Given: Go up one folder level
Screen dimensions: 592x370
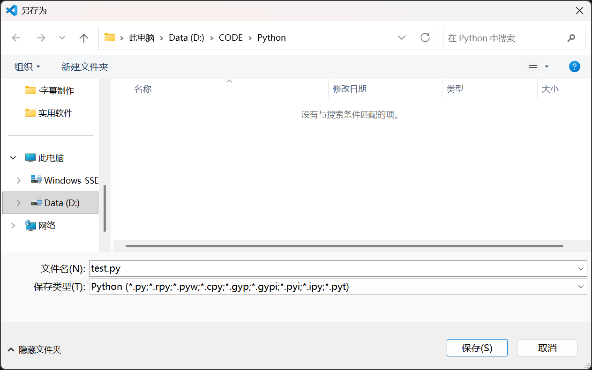Looking at the screenshot, I should (x=84, y=38).
